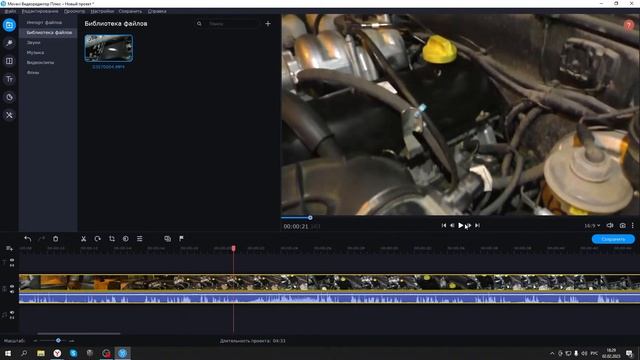Toggle visibility of the main video track
This screenshot has width=640, height=360.
tap(12, 286)
